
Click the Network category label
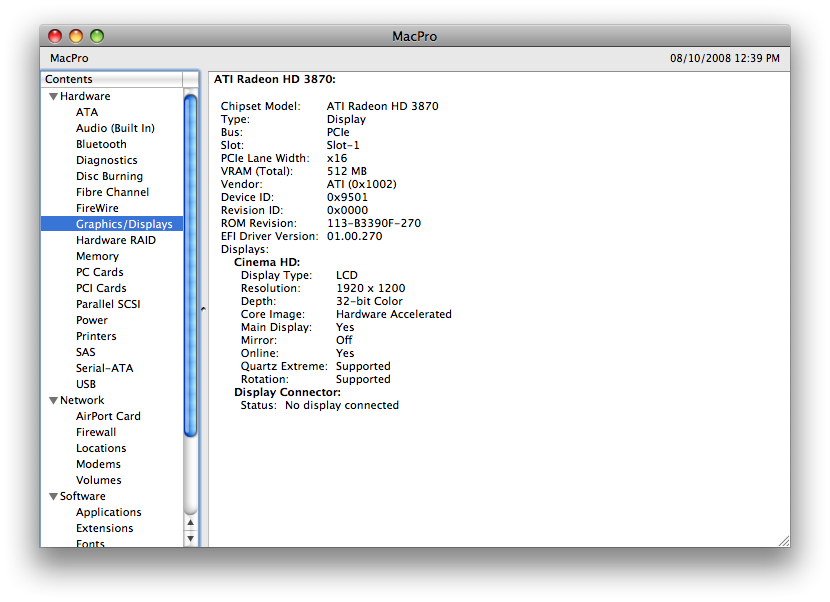[x=82, y=400]
